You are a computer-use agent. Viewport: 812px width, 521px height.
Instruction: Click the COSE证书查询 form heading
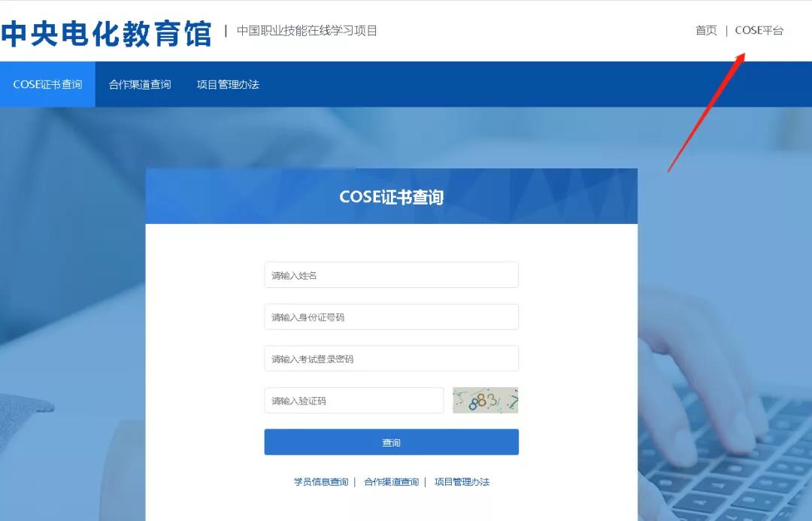pos(392,197)
